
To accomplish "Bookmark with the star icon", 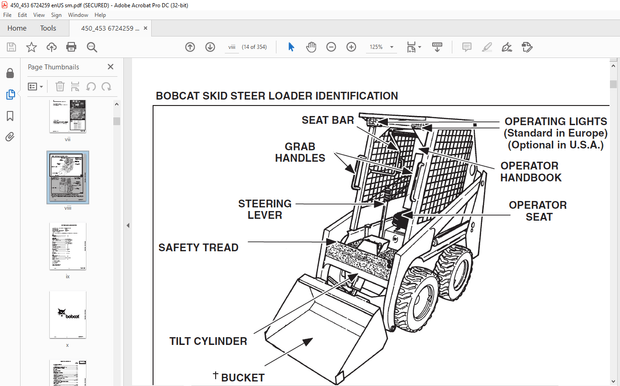I will coord(31,47).
